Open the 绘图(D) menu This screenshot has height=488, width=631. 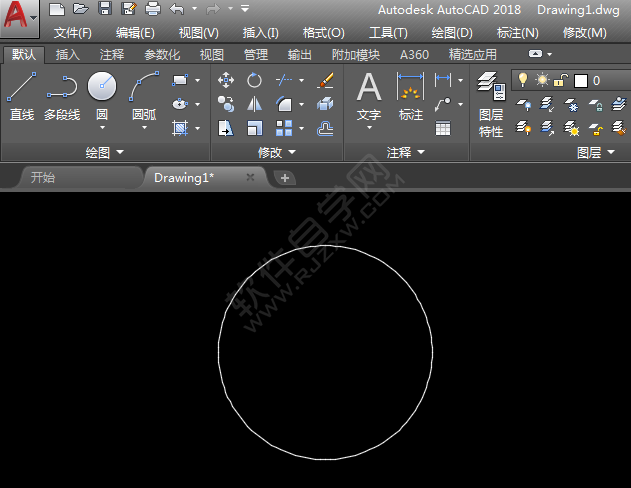[x=452, y=33]
